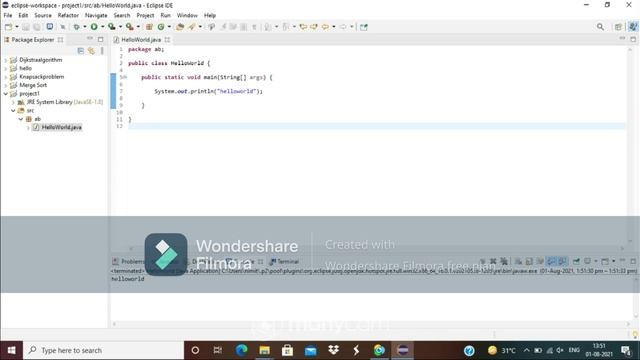The width and height of the screenshot is (640, 360).
Task: Click the New file toolbar icon
Action: click(x=8, y=27)
